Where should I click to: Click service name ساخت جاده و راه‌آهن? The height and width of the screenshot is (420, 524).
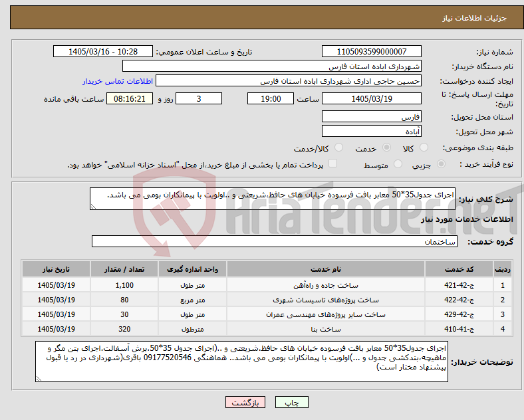(325, 286)
